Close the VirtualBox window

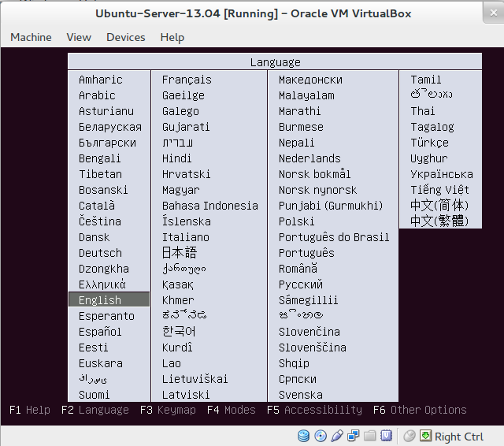coord(494,13)
